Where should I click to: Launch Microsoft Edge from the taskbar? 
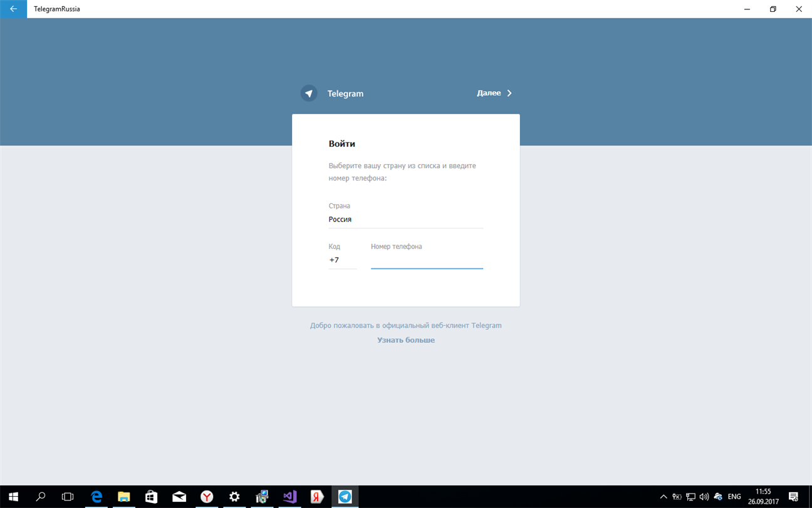click(x=96, y=497)
